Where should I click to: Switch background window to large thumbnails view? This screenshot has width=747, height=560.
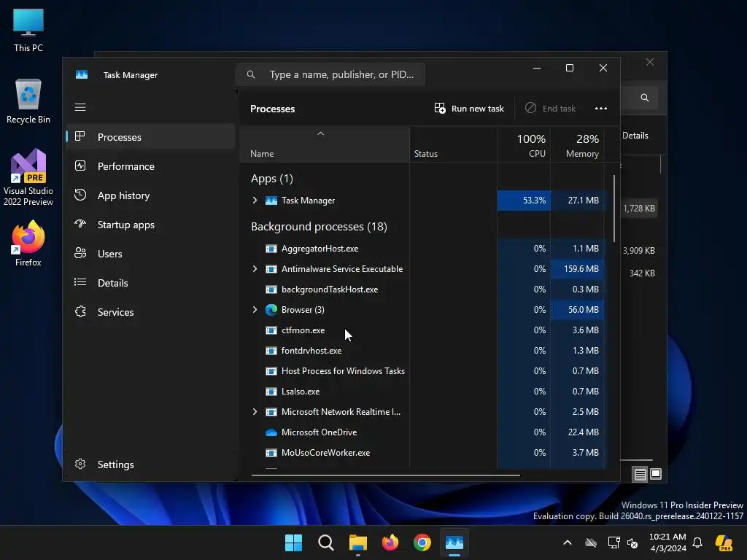point(656,474)
